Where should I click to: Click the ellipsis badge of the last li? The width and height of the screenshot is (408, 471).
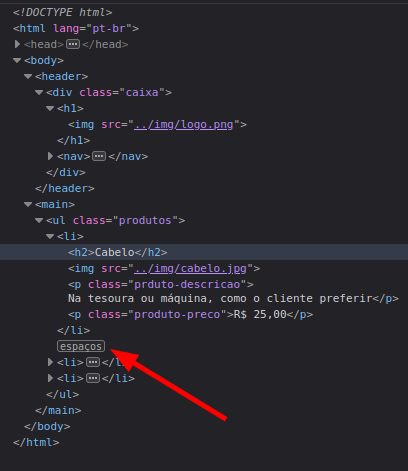(x=93, y=378)
